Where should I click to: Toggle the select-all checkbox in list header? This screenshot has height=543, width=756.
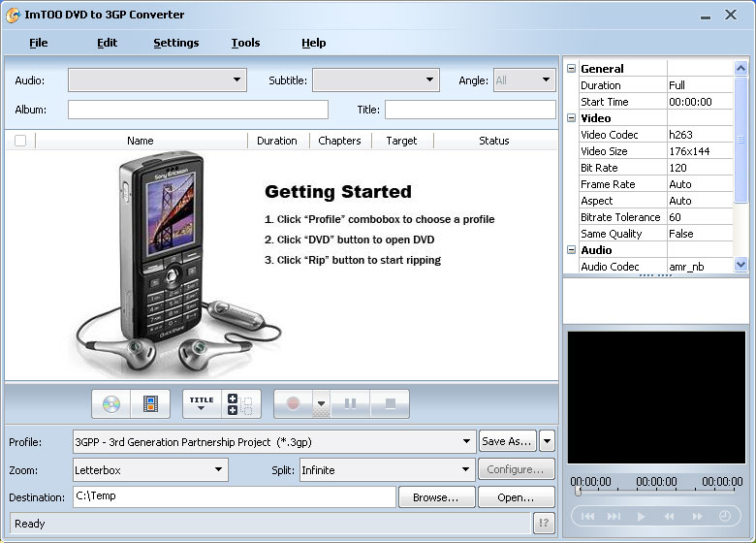tap(20, 141)
